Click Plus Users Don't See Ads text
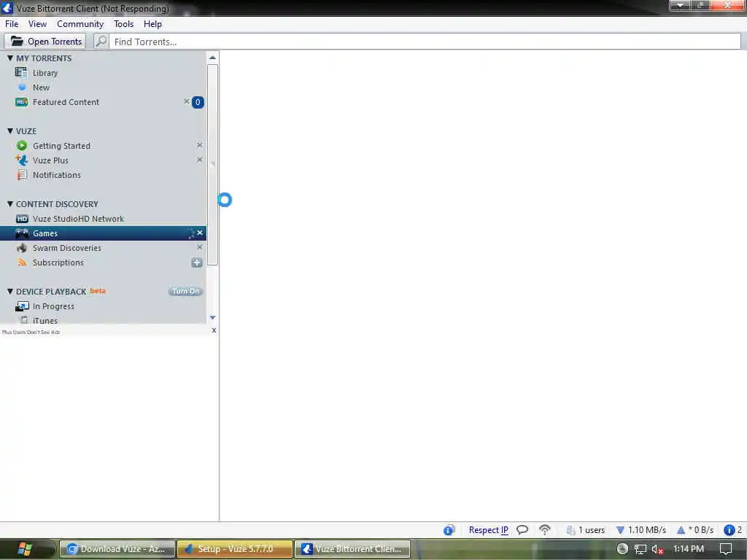The image size is (747, 560). [31, 332]
